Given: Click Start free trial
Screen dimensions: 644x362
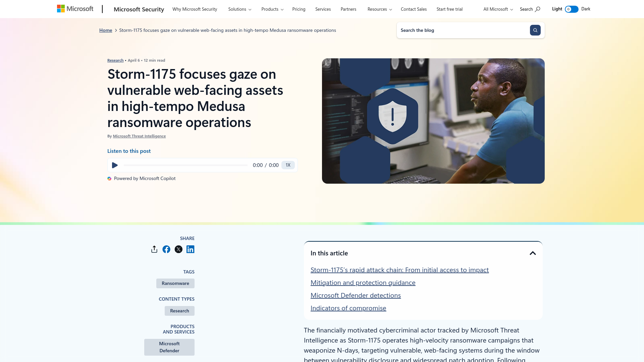Looking at the screenshot, I should pos(449,9).
